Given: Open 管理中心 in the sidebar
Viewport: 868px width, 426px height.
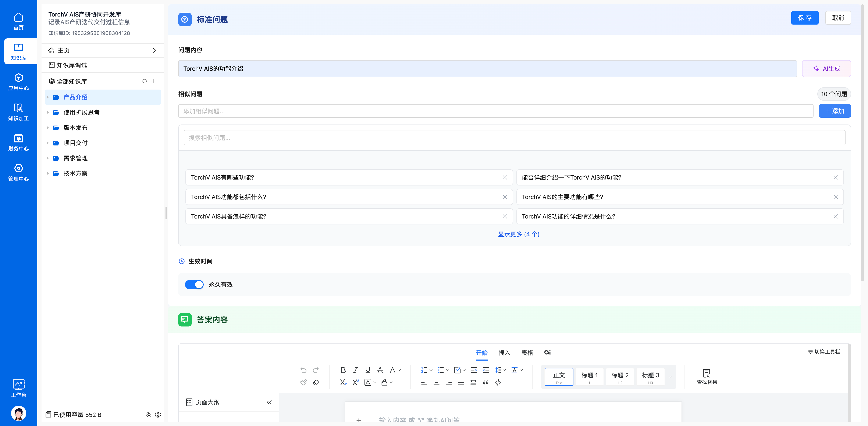Looking at the screenshot, I should (x=18, y=172).
